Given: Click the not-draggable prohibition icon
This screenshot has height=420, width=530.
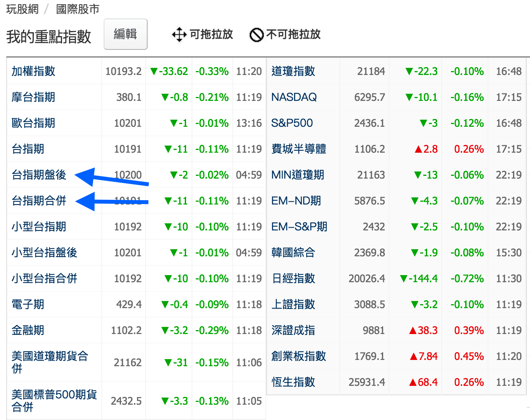Looking at the screenshot, I should 256,35.
